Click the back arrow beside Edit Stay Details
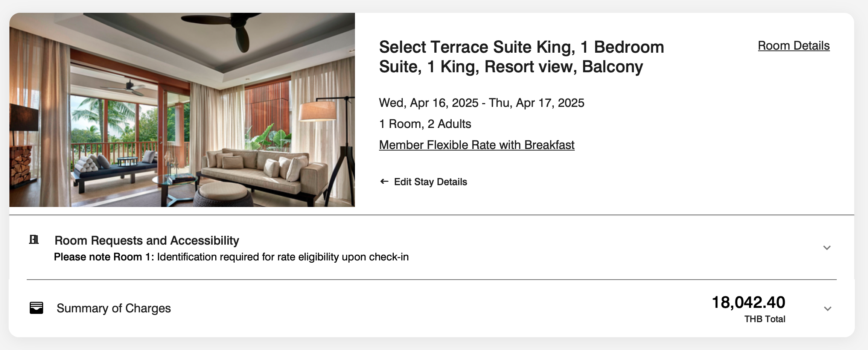Screen dimensions: 868x350 click(384, 181)
